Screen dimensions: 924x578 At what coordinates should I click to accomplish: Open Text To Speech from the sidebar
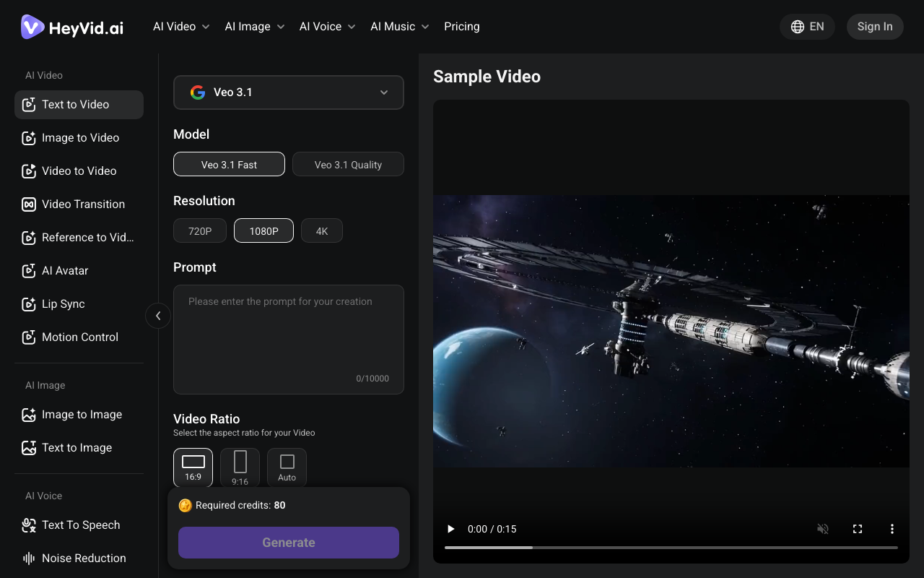coord(79,525)
